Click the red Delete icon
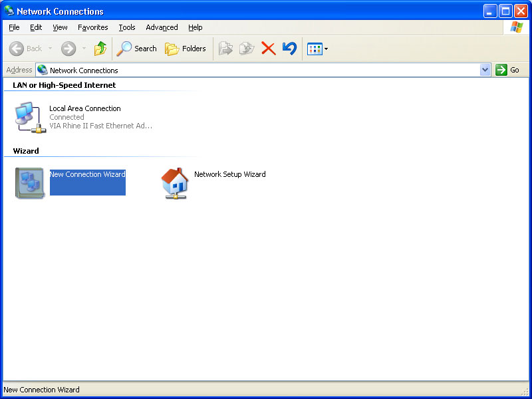The width and height of the screenshot is (532, 399). (x=269, y=49)
